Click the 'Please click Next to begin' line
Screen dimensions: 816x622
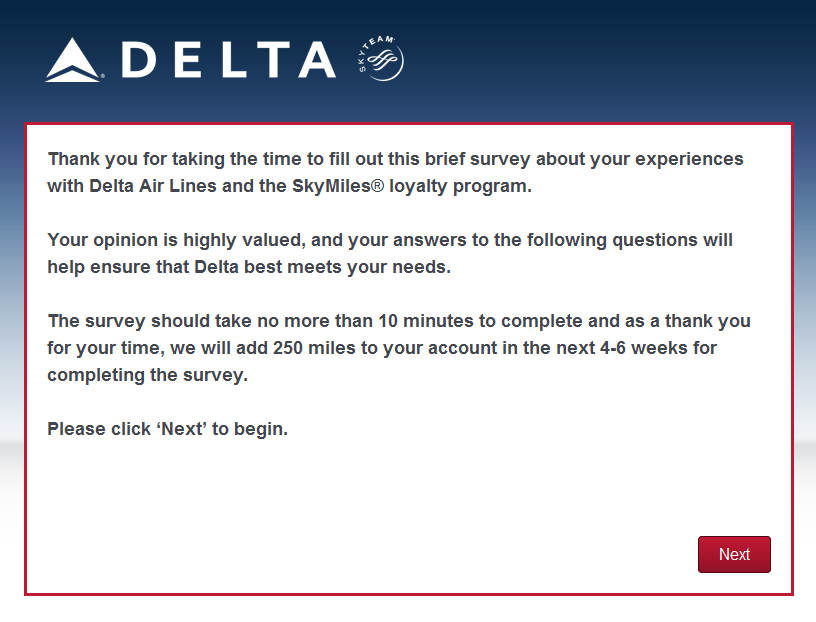167,429
